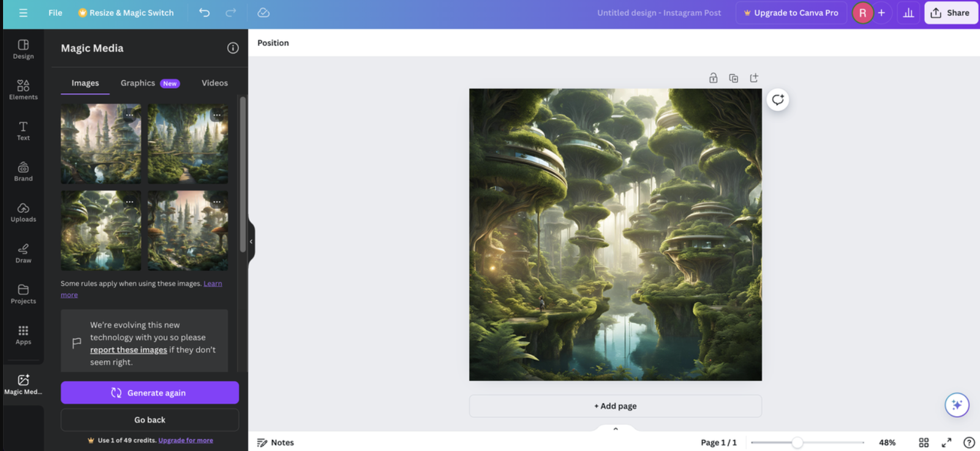
Task: Open Magic Media info icon
Action: pos(233,48)
